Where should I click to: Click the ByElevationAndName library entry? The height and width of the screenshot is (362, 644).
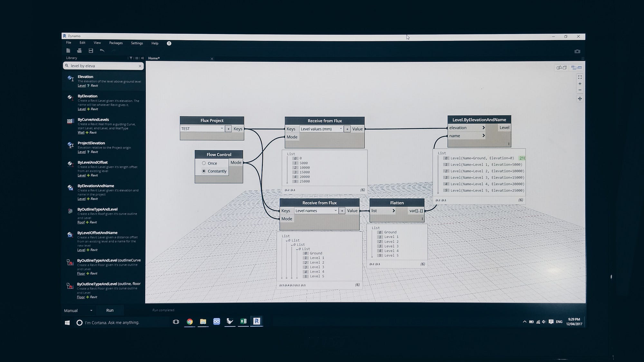tap(103, 192)
